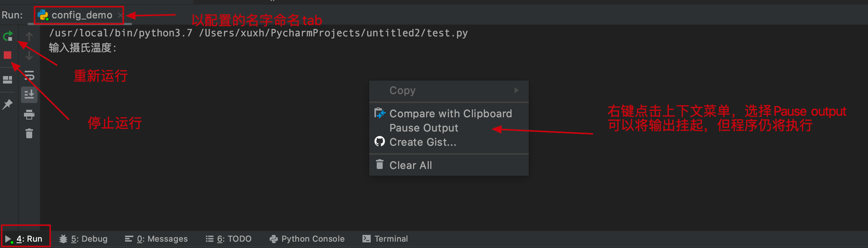Screen dimensions: 868x248
Task: Click the Down the Stack Trace arrow
Action: [x=29, y=56]
